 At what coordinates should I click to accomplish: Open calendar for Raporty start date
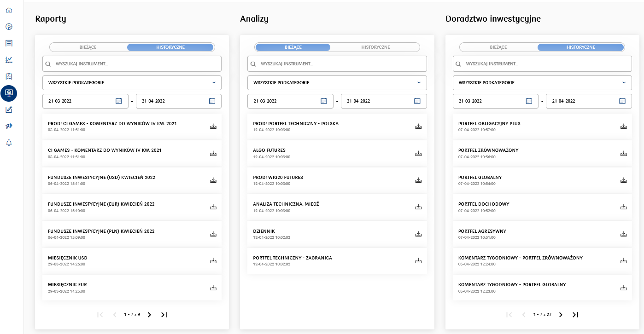[x=118, y=101]
